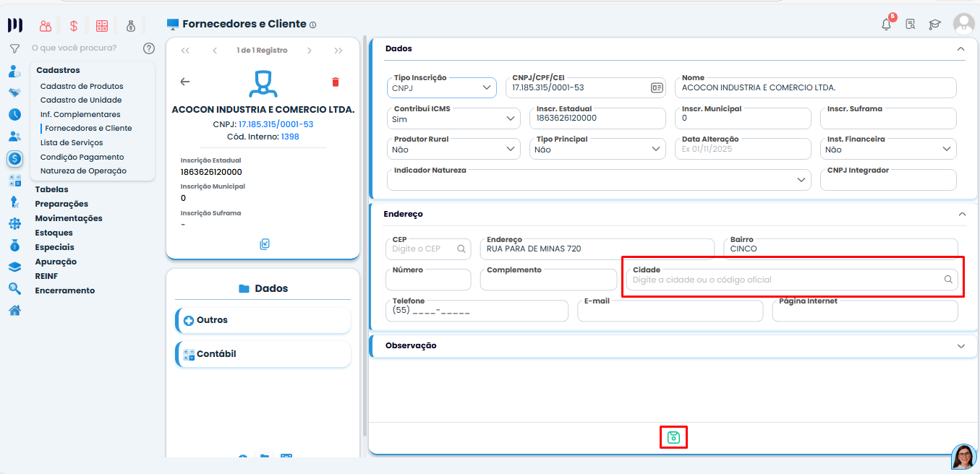Click the filter funnel icon

tap(14, 48)
